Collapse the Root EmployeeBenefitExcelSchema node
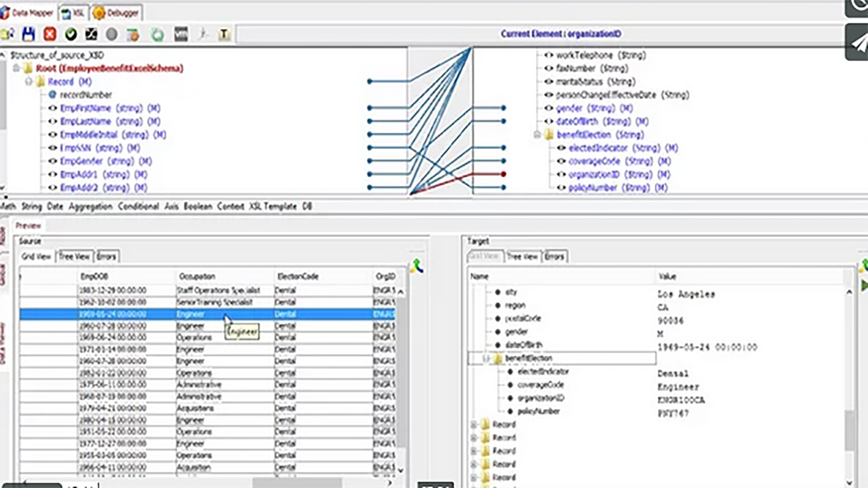 click(17, 68)
